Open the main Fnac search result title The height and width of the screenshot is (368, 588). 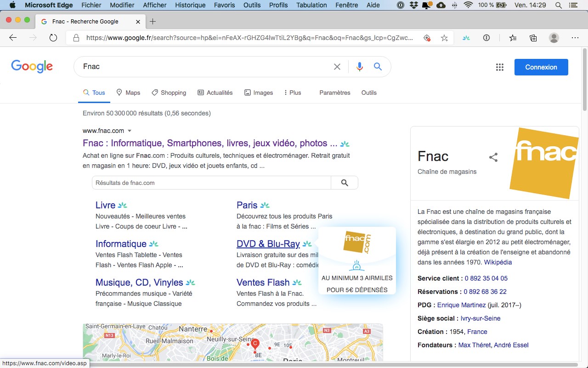[210, 143]
